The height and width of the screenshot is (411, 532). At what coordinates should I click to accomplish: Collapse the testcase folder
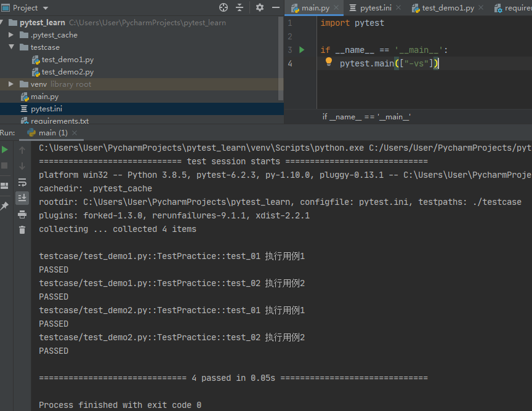coord(11,47)
